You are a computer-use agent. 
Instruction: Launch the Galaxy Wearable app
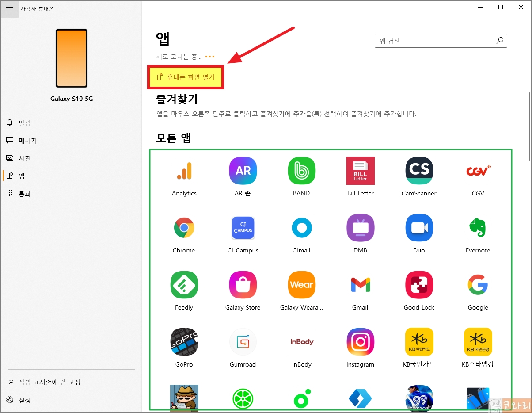point(301,285)
